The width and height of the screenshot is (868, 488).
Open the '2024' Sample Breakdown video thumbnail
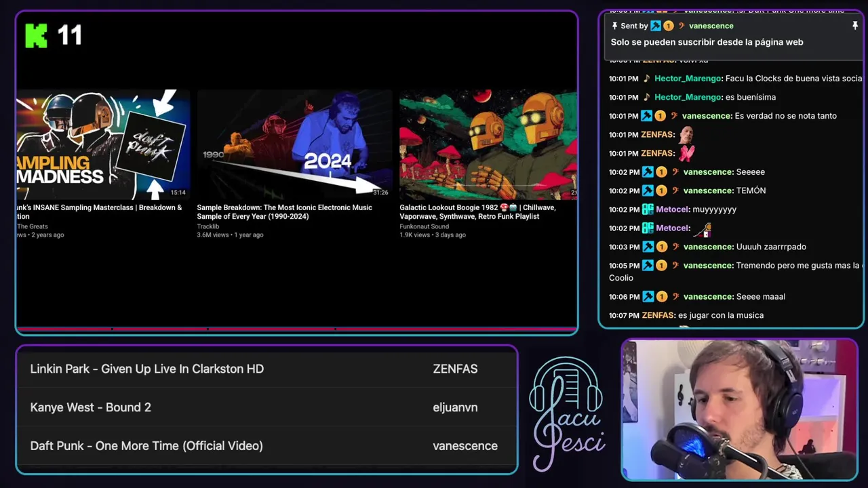click(x=294, y=144)
